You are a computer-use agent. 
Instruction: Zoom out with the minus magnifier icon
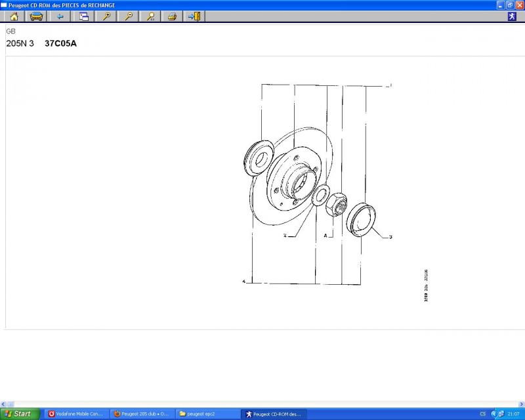(129, 16)
